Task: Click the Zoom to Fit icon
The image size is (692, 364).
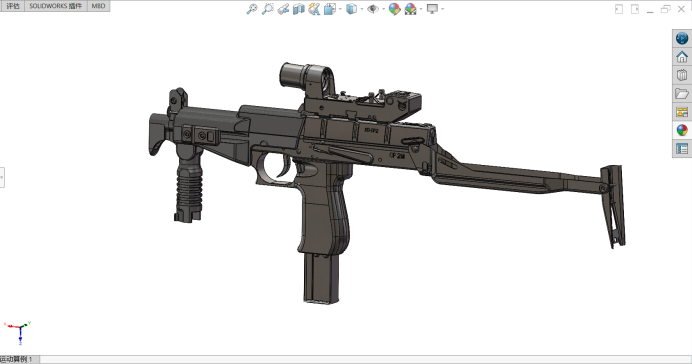Action: coord(252,9)
